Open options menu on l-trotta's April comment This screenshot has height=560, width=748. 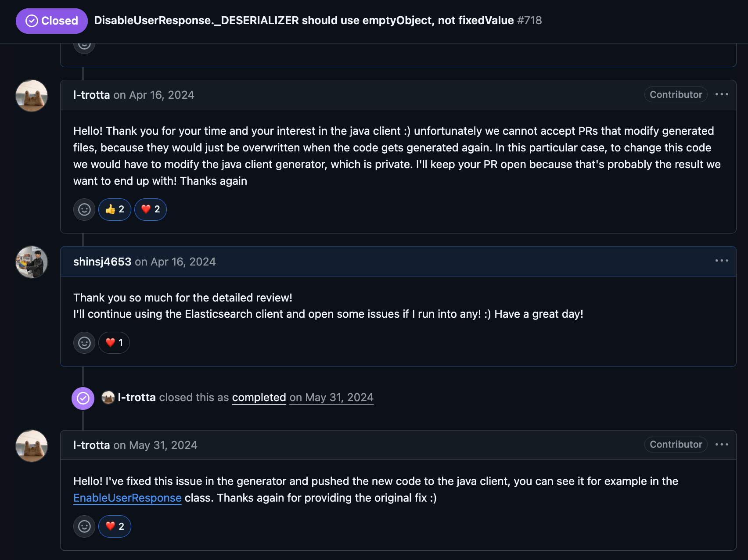(722, 94)
